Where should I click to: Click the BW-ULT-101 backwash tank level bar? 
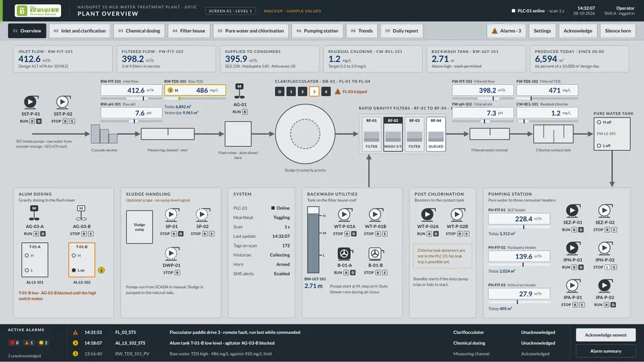(x=313, y=240)
